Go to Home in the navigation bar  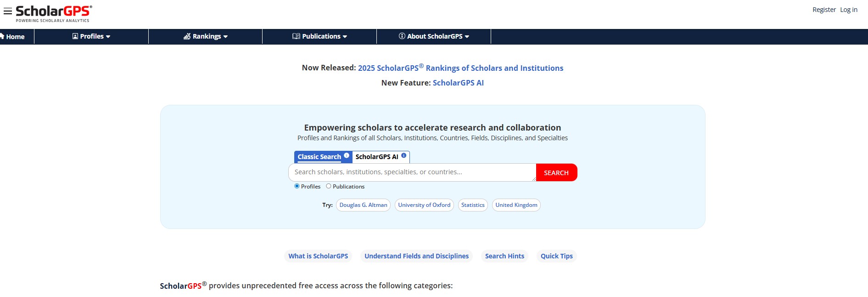click(x=13, y=36)
